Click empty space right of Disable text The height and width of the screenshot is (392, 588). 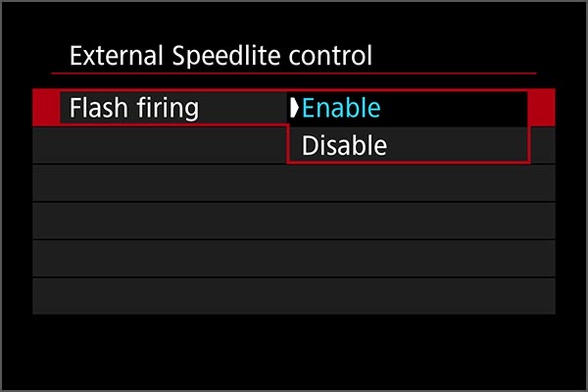tap(456, 146)
